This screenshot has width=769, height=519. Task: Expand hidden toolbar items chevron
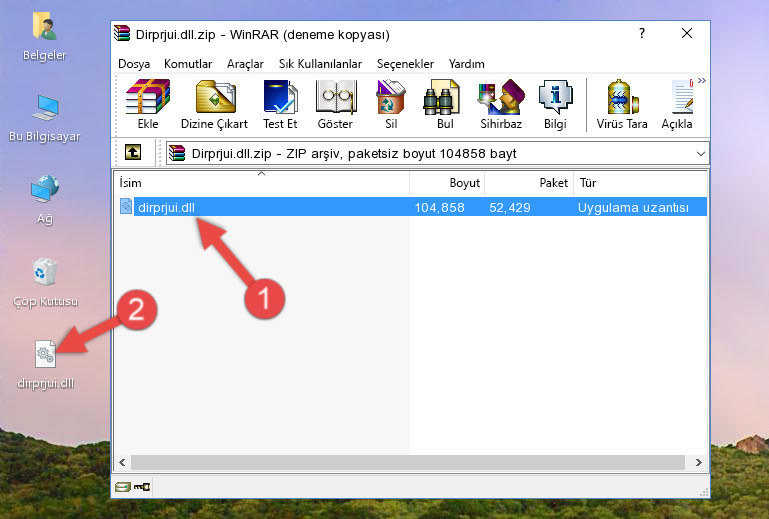(x=702, y=80)
